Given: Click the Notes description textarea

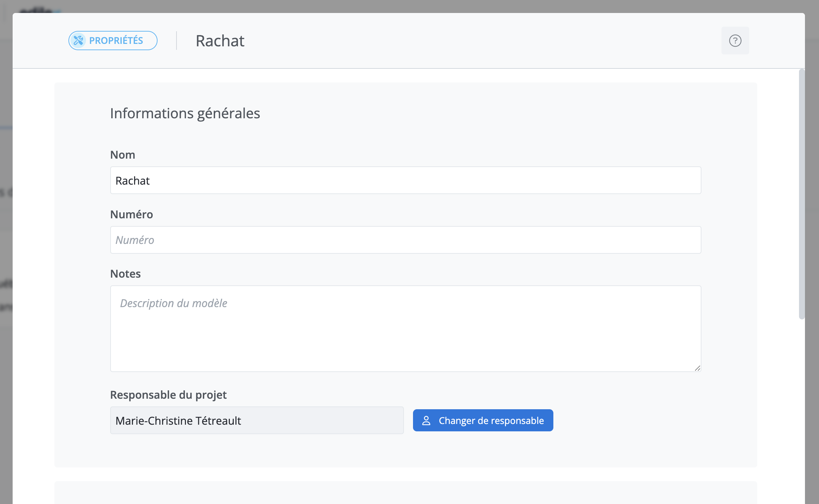Looking at the screenshot, I should (x=406, y=329).
